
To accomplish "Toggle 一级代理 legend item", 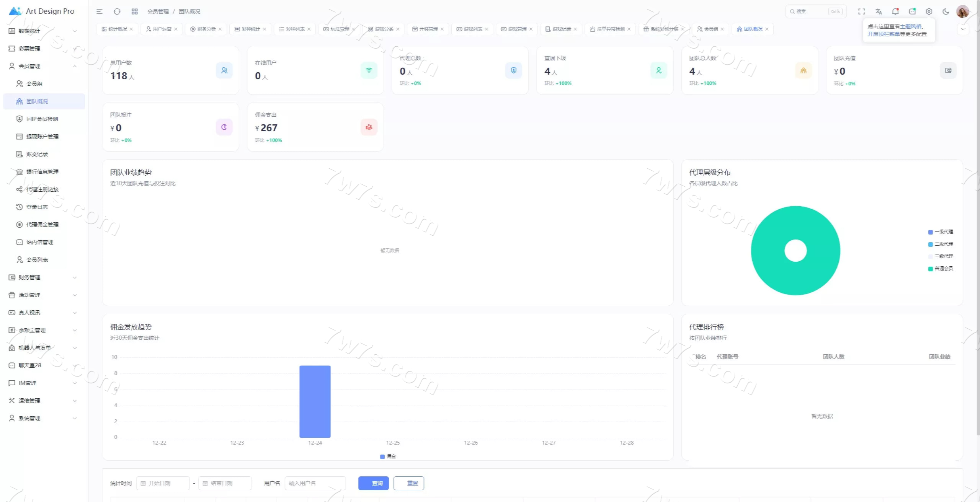I will (x=941, y=232).
